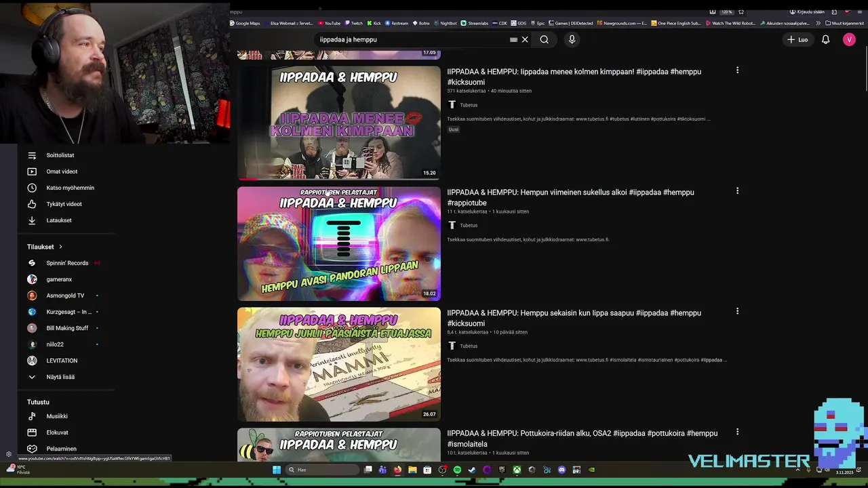Image resolution: width=868 pixels, height=488 pixels.
Task: Clear the YouTube search query with the X
Action: 525,39
